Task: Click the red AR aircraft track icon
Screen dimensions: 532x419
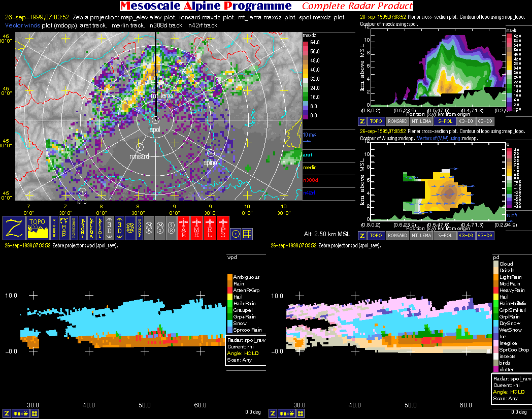Action: click(x=183, y=228)
